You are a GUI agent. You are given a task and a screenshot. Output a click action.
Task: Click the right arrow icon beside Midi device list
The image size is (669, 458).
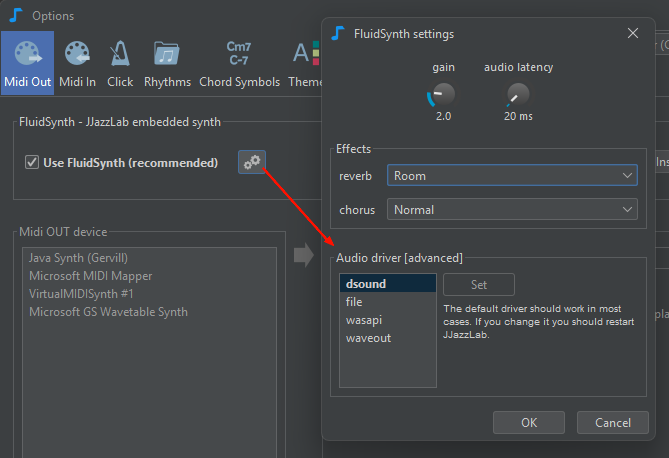pyautogui.click(x=303, y=257)
